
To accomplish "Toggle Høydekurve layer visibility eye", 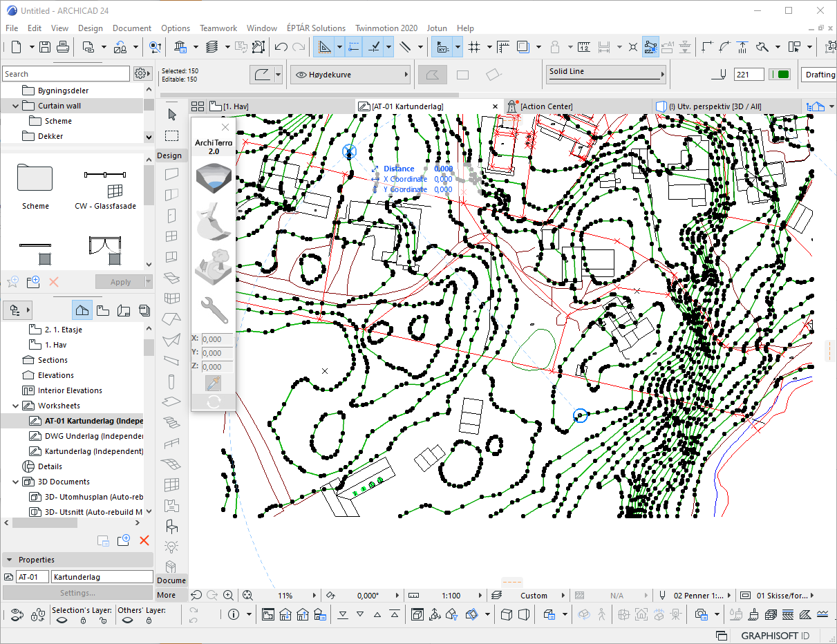I will coord(301,74).
